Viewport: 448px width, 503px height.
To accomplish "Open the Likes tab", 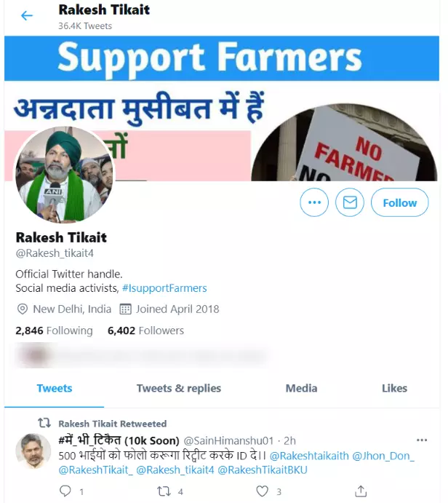I will [394, 389].
